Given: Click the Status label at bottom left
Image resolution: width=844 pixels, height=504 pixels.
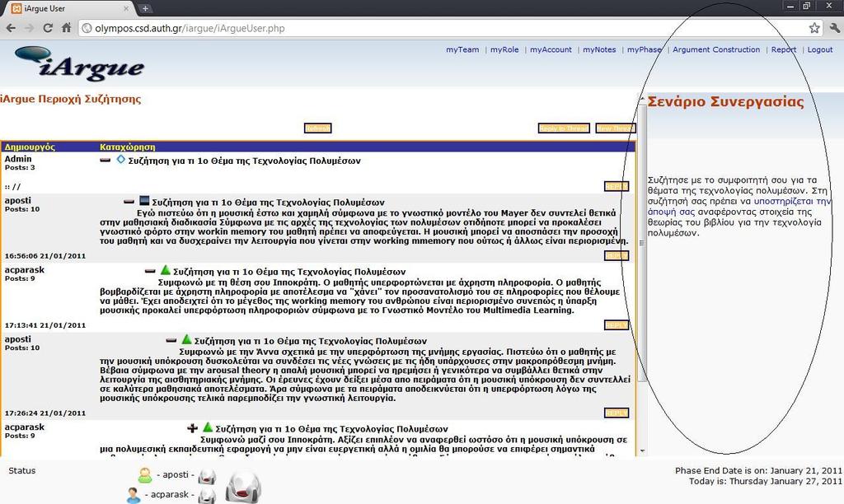Looking at the screenshot, I should coord(22,471).
